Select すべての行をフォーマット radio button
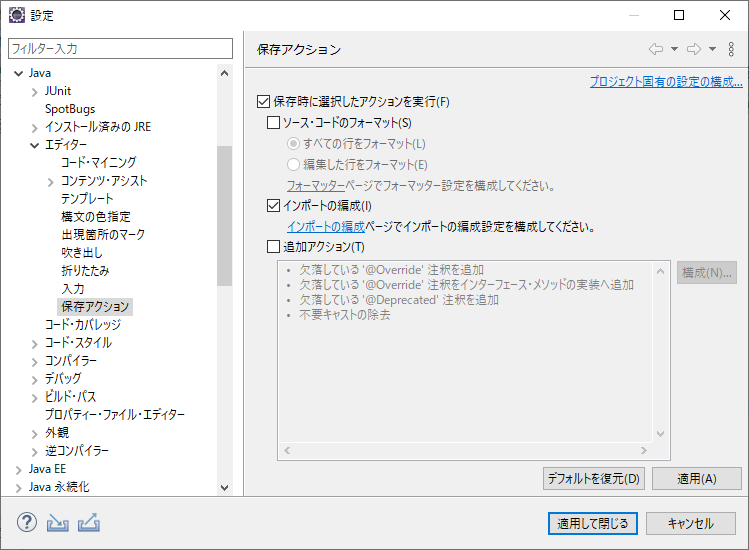This screenshot has height=550, width=749. click(293, 143)
